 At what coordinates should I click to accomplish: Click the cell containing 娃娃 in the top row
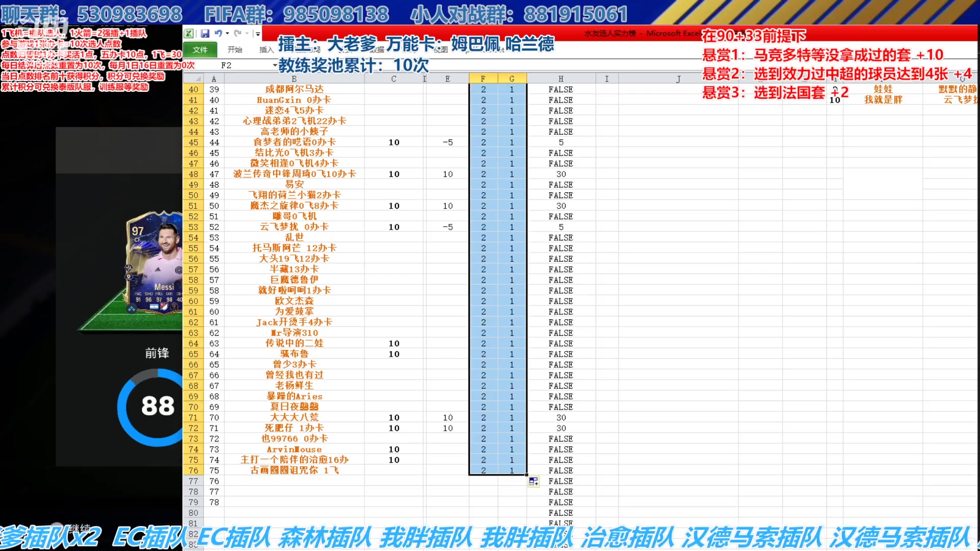click(x=883, y=89)
